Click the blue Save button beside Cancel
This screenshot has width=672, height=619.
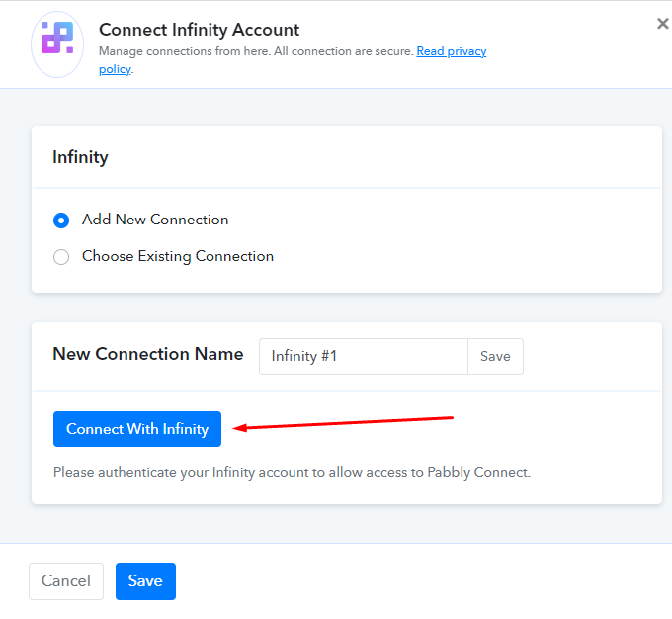pyautogui.click(x=145, y=581)
